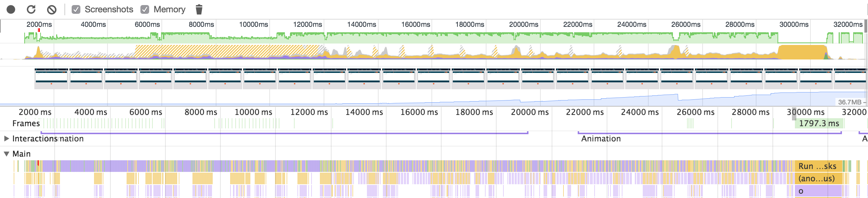This screenshot has height=198, width=868.
Task: Click the Animation interaction bar label
Action: pyautogui.click(x=601, y=139)
